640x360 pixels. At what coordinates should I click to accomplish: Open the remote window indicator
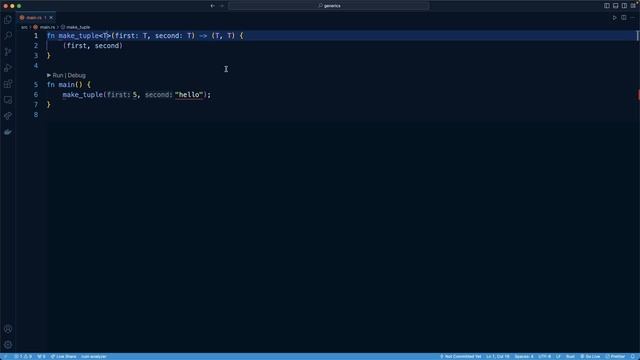[5, 357]
